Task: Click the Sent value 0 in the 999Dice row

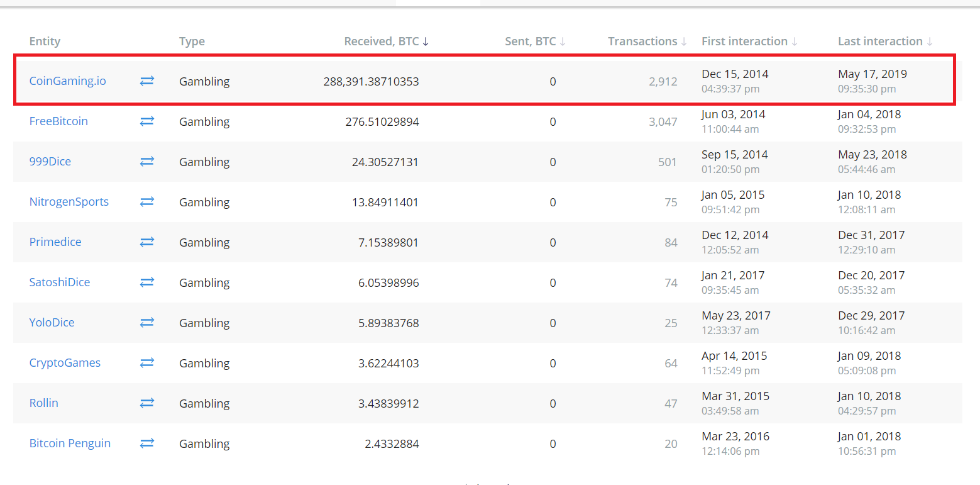Action: [x=553, y=162]
